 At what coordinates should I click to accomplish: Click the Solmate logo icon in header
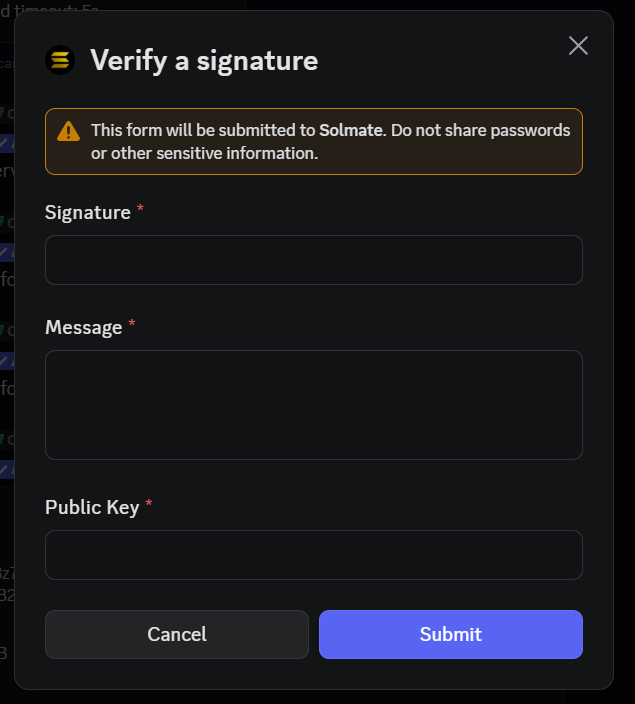(60, 60)
